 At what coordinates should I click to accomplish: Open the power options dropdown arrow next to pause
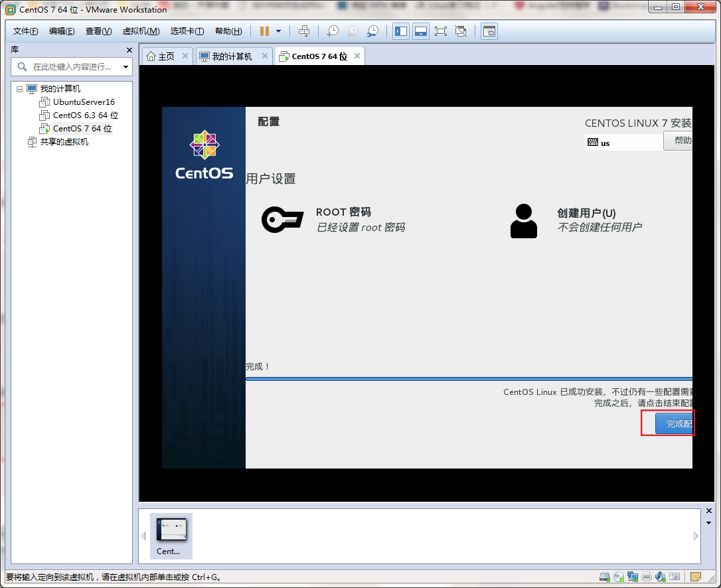278,31
